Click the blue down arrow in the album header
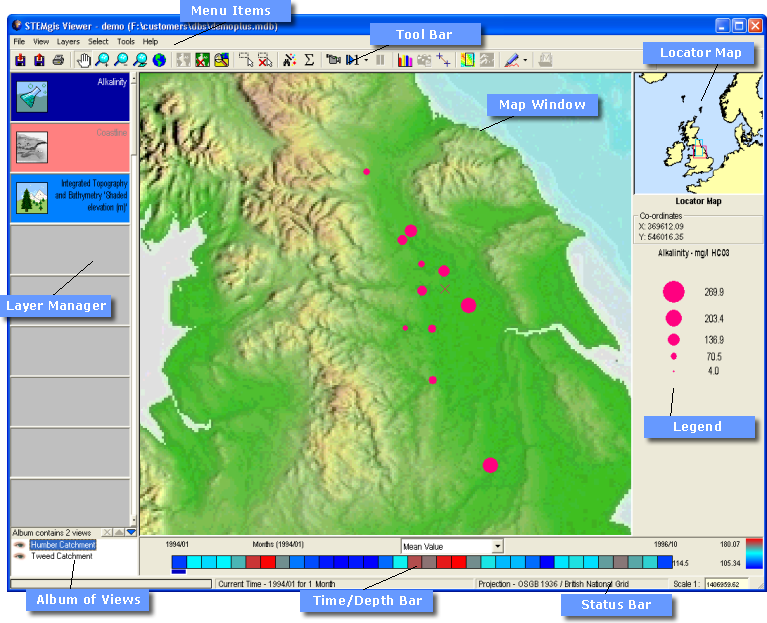Image resolution: width=767 pixels, height=623 pixels. click(x=130, y=533)
